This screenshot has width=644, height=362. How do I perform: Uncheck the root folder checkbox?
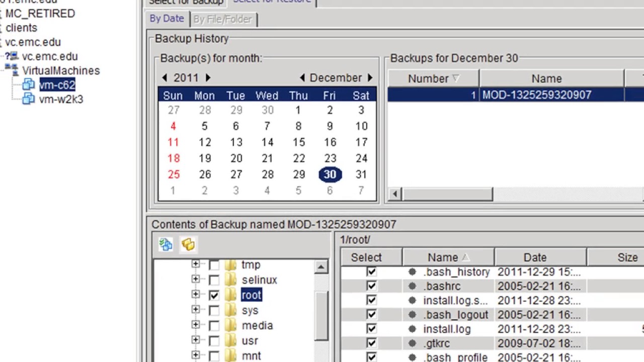(x=214, y=295)
